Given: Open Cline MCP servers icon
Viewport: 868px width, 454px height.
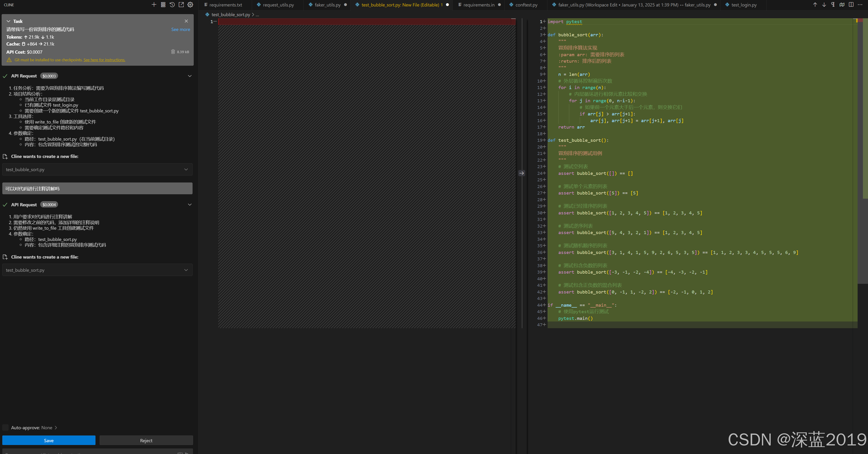Looking at the screenshot, I should pos(163,5).
